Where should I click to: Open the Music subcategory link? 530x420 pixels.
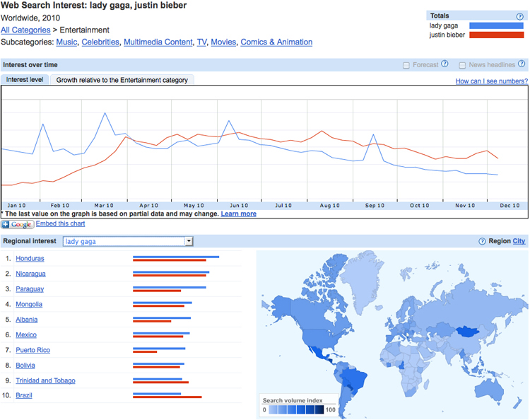click(x=66, y=42)
